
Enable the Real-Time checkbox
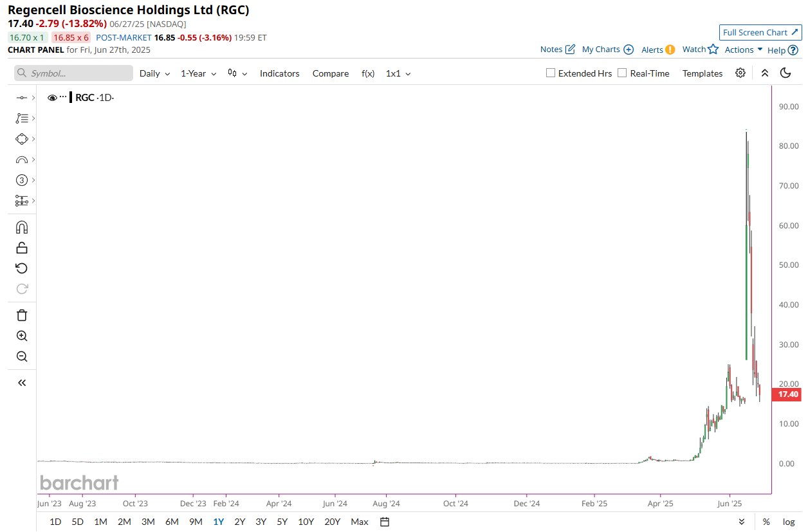point(622,73)
